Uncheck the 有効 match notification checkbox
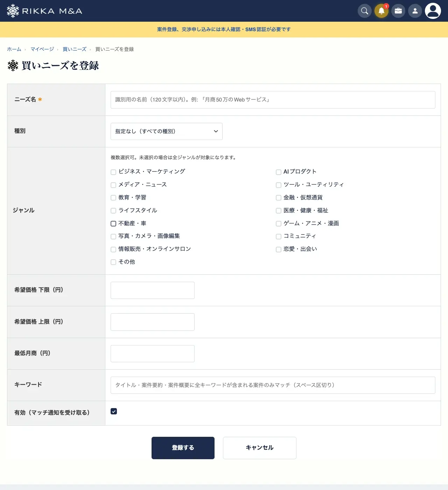The image size is (448, 490). [x=114, y=411]
